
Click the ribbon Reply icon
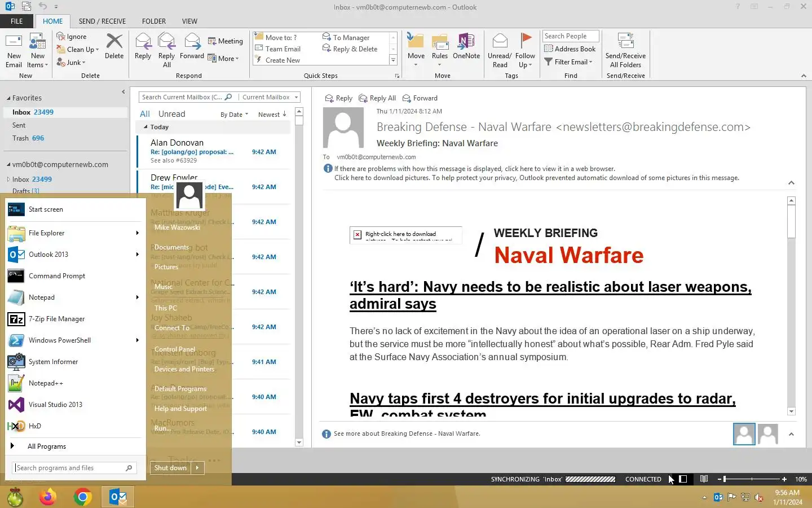click(x=143, y=41)
